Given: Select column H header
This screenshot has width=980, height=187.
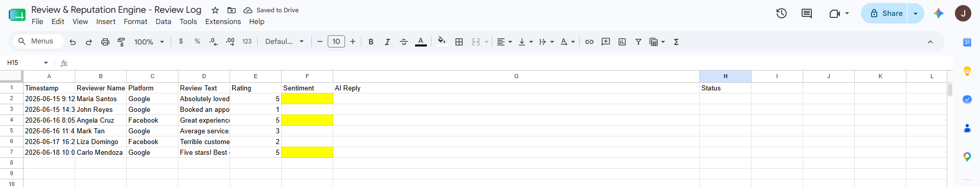Looking at the screenshot, I should tap(725, 76).
